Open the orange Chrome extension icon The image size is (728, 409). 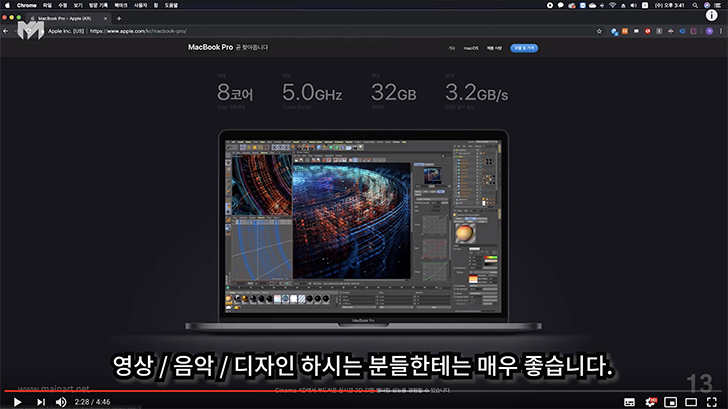coord(625,31)
